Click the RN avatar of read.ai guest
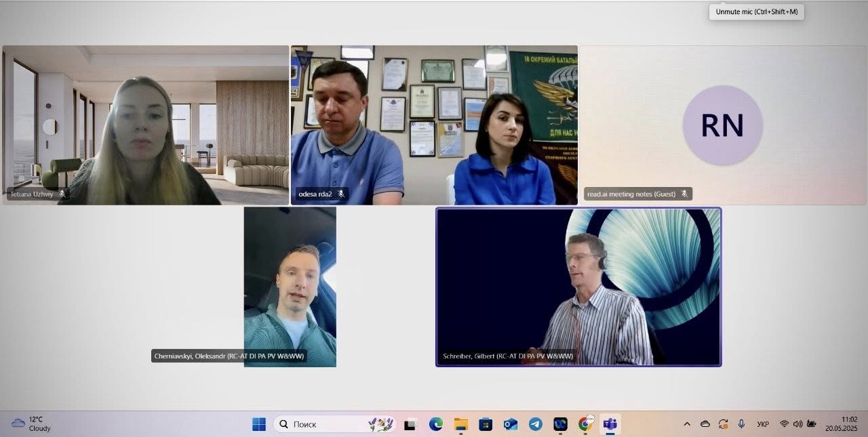Viewport: 868px width, 437px height. 722,125
